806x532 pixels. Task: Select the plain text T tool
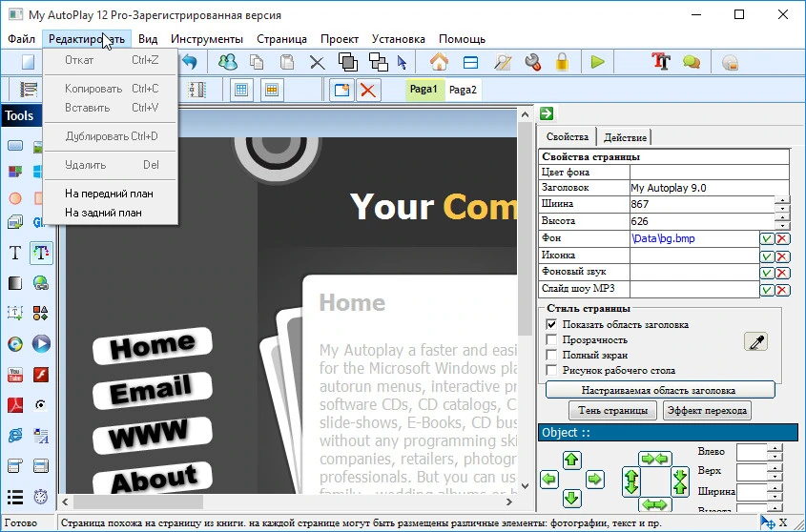(15, 253)
